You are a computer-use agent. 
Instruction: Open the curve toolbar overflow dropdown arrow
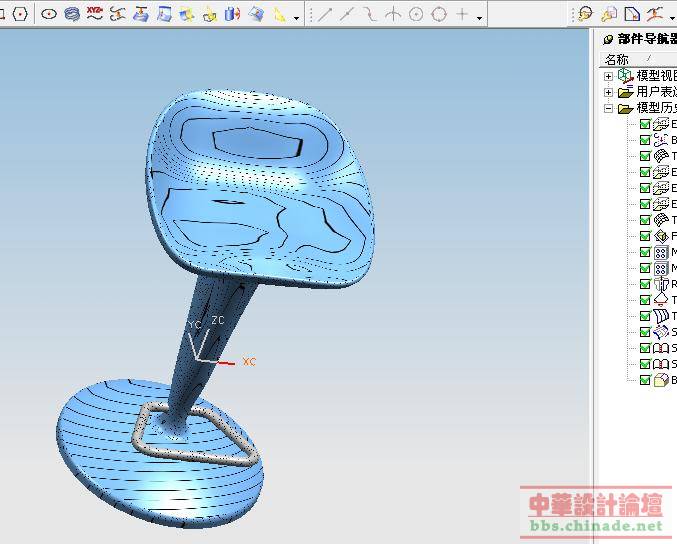pos(297,17)
